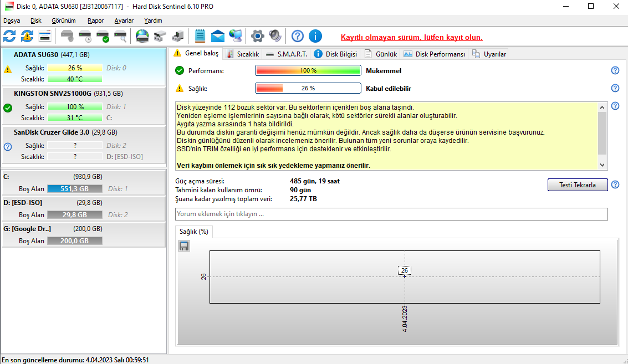
Task: Click the green check icon on KINGSTON panel
Action: [8, 107]
